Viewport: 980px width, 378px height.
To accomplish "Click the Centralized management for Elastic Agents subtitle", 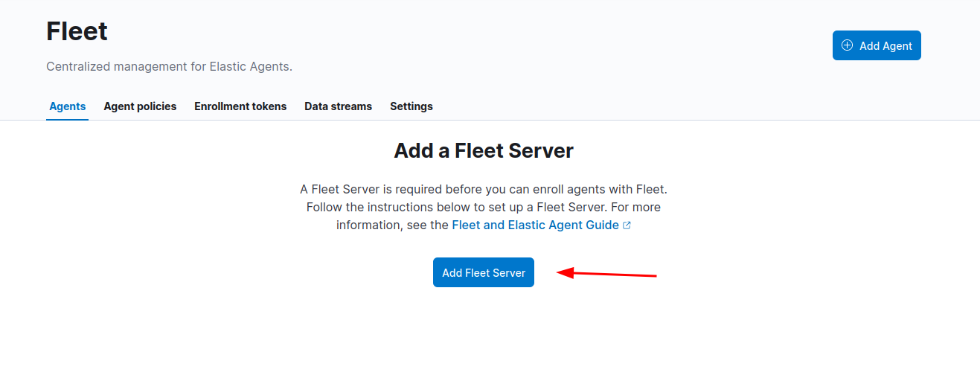I will point(169,66).
